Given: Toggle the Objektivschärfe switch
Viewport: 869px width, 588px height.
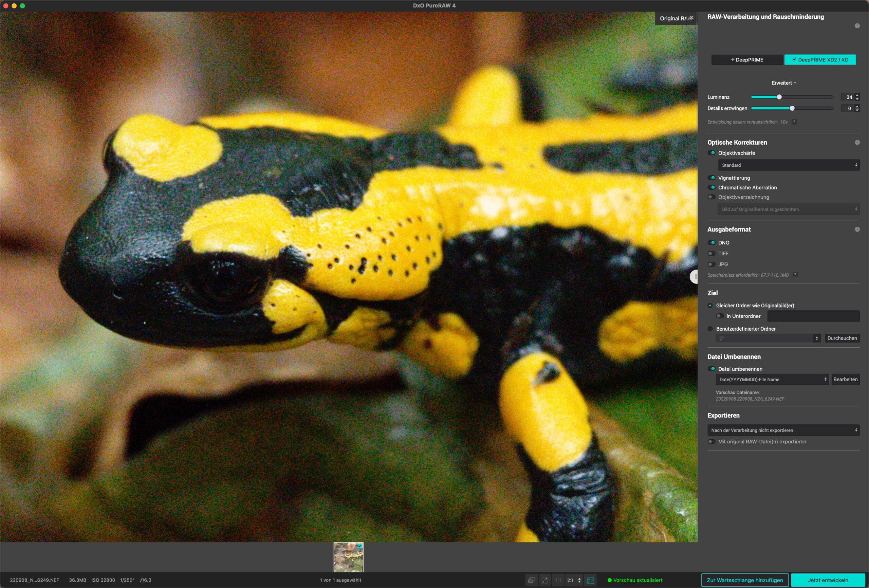Looking at the screenshot, I should click(711, 153).
